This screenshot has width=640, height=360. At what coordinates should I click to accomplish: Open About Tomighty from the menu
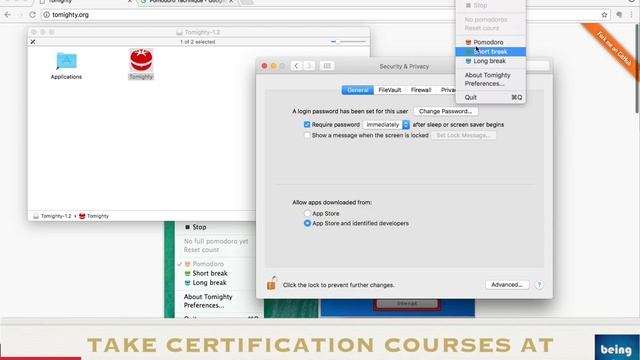[x=491, y=75]
